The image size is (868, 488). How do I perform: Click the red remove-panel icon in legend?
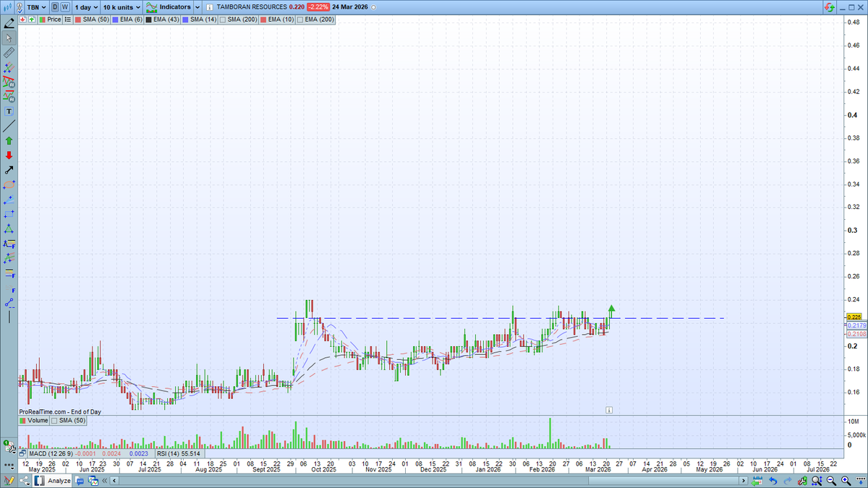(24, 20)
